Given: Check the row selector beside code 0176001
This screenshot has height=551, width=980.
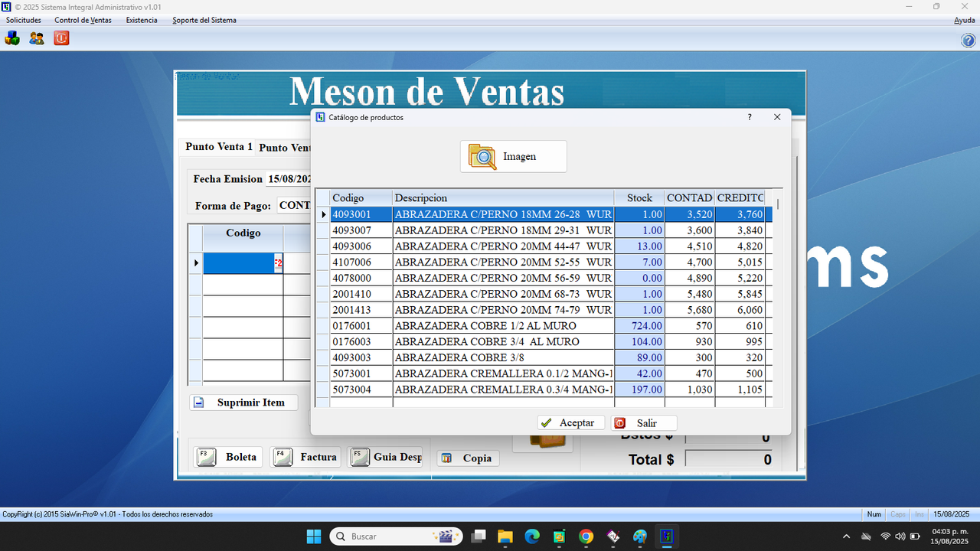Looking at the screenshot, I should coord(322,325).
